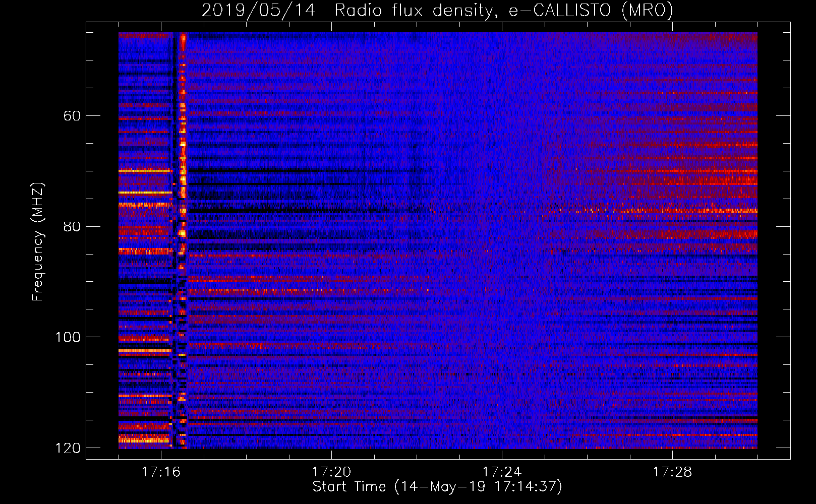Click the plot title '2019/05/14 Radio flux density'

(437, 10)
